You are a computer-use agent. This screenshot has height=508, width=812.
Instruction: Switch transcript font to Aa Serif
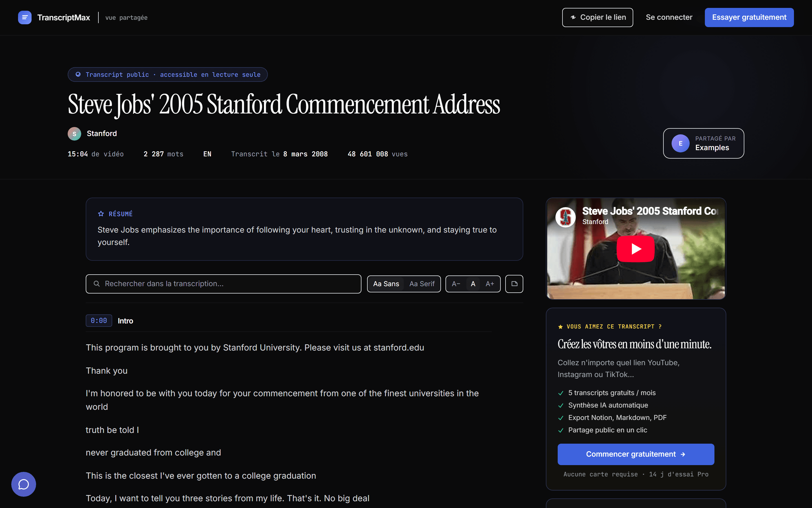click(x=422, y=284)
